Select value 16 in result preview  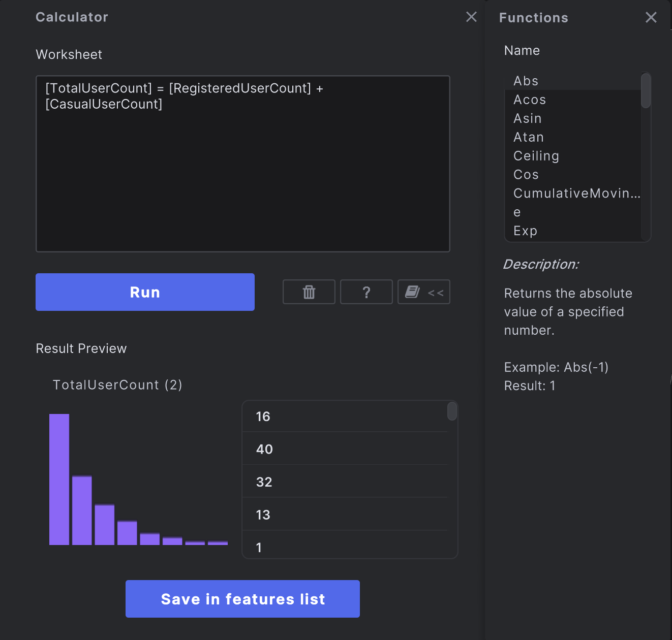coord(345,417)
